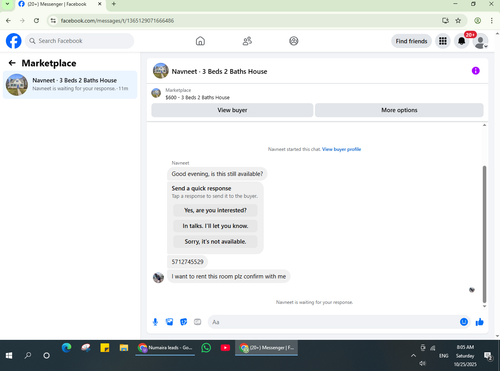Focus the Search Facebook field

80,41
